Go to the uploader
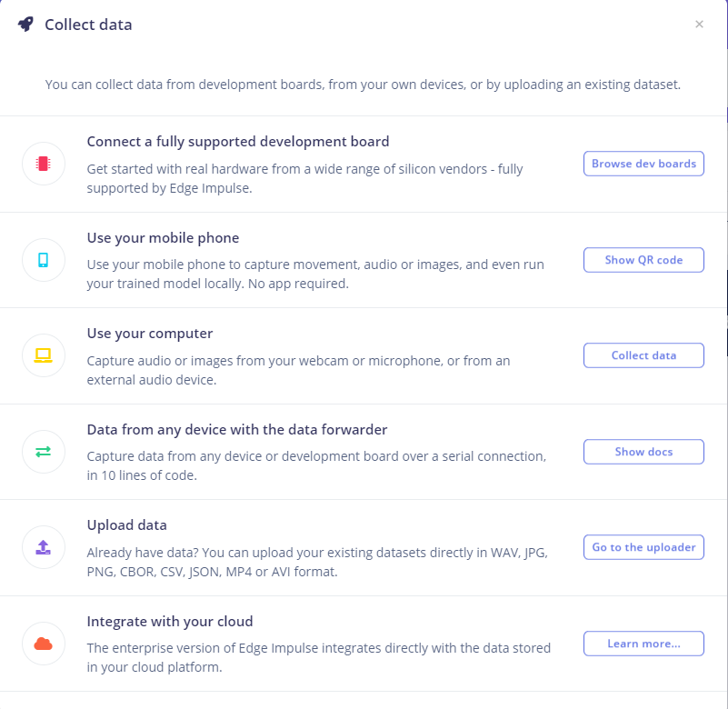Viewport: 728px width, 709px height. click(643, 547)
